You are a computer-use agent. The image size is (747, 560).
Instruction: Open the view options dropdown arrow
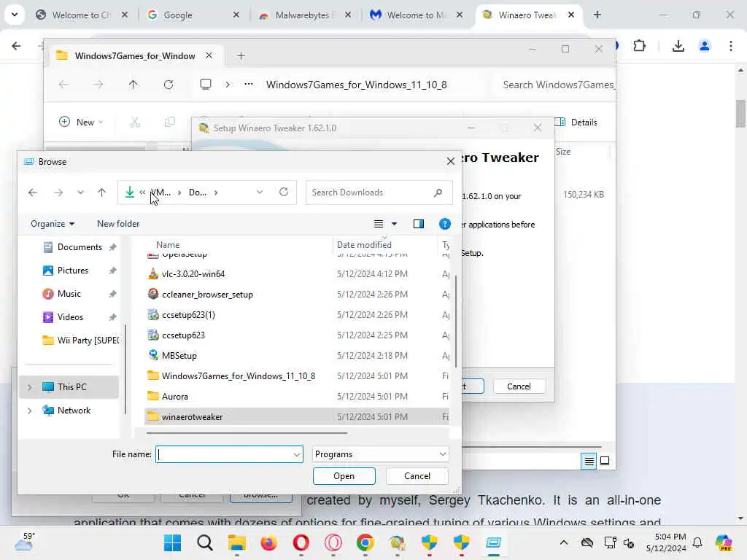pyautogui.click(x=394, y=224)
